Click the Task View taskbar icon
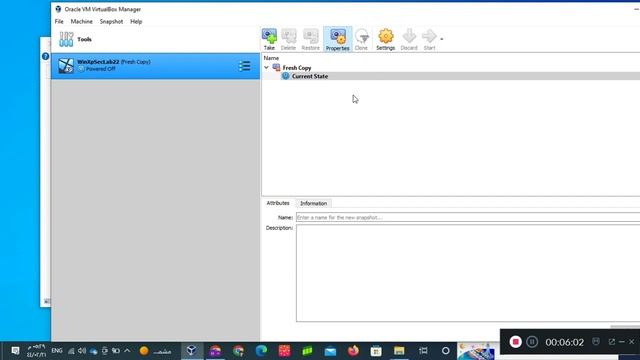This screenshot has height=360, width=640. 423,351
